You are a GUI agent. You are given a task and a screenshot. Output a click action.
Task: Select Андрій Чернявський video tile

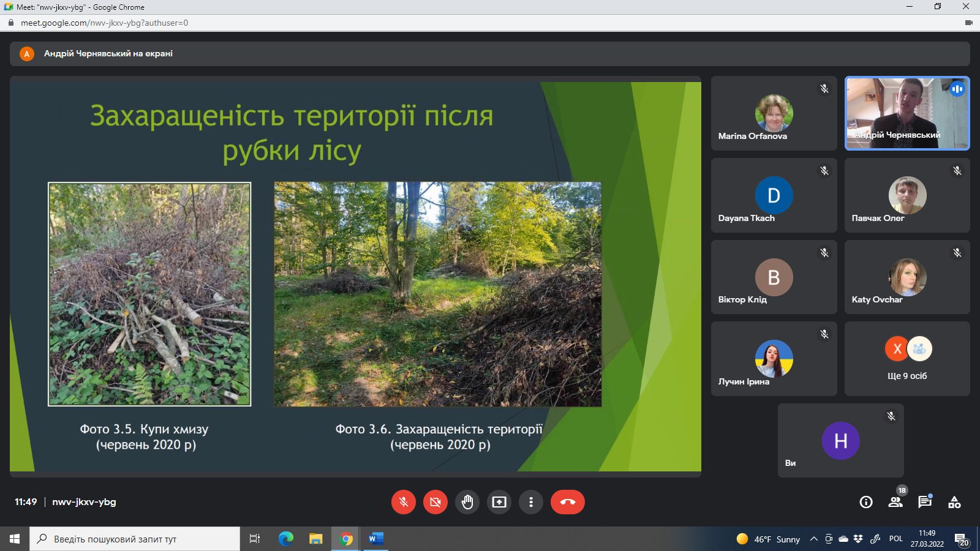point(907,113)
